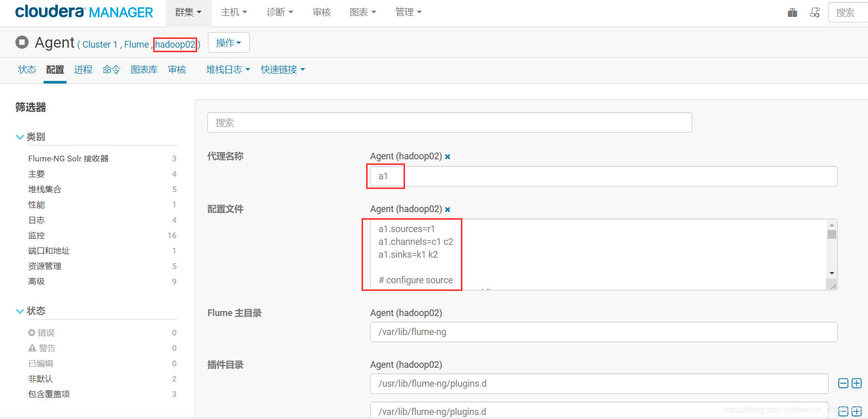The height and width of the screenshot is (419, 868).
Task: Switch to the 状态 tab
Action: click(27, 70)
